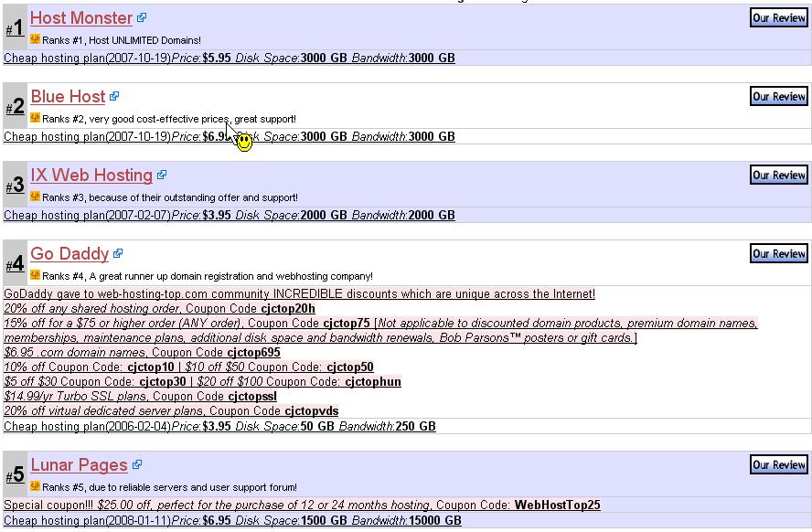Image resolution: width=812 pixels, height=532 pixels.
Task: Open the Lunar Pages link
Action: tap(79, 465)
